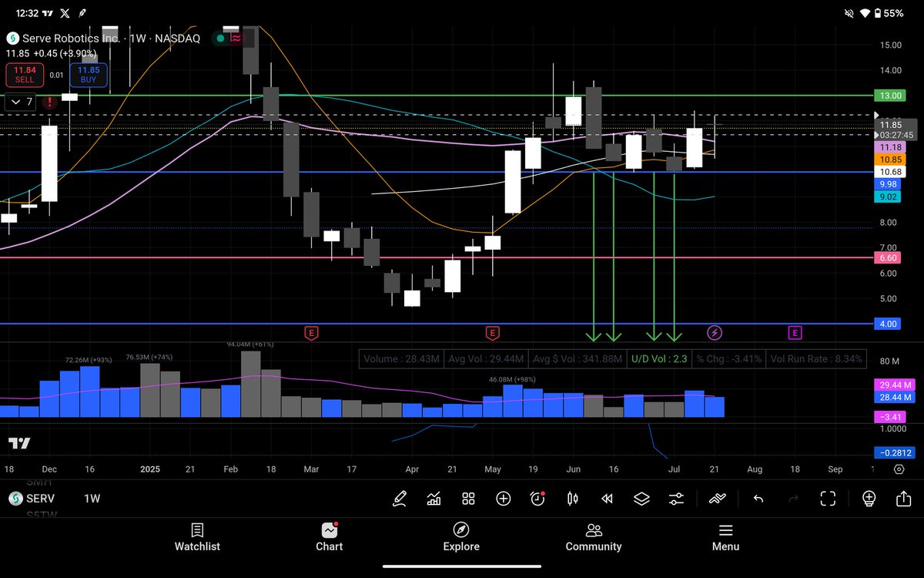Tap the Wi-Fi status icon
The image size is (924, 578).
pyautogui.click(x=864, y=13)
